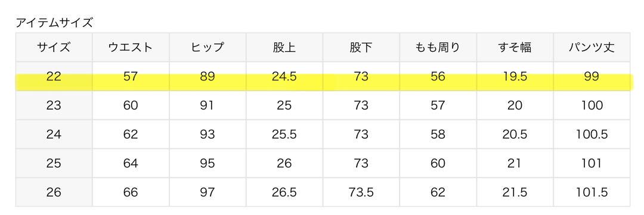Click the アイテムサイズ heading text
This screenshot has height=215, width=644.
[x=54, y=23]
